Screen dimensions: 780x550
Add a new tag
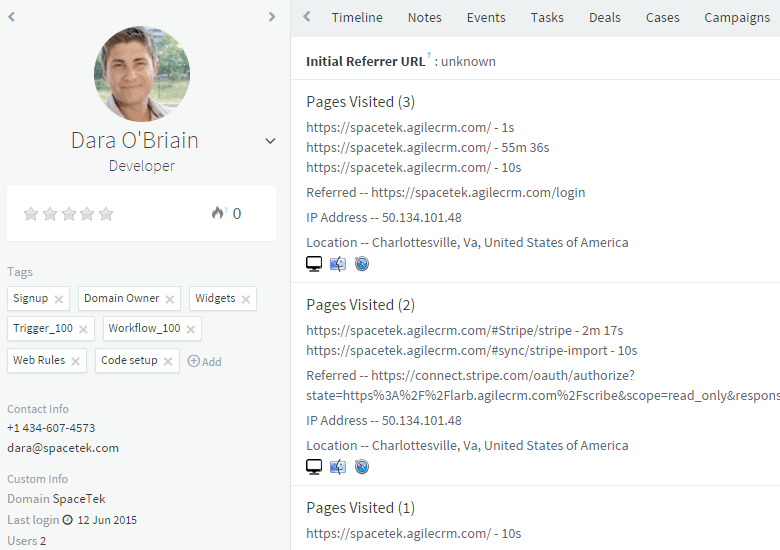point(204,362)
